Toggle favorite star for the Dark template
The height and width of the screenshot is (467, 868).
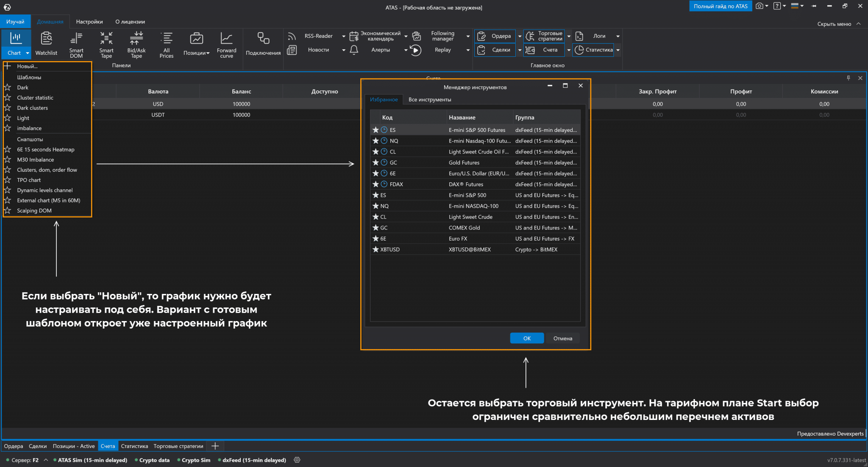click(7, 87)
